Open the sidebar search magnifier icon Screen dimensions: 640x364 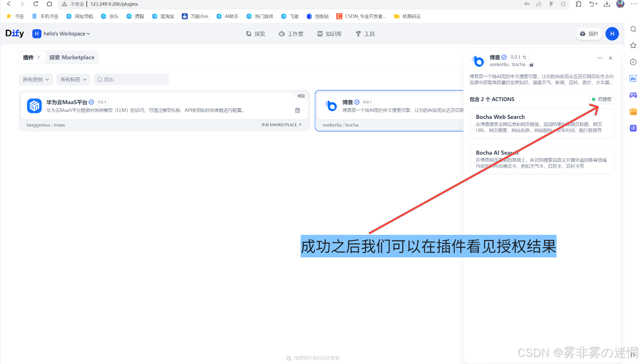click(x=633, y=29)
